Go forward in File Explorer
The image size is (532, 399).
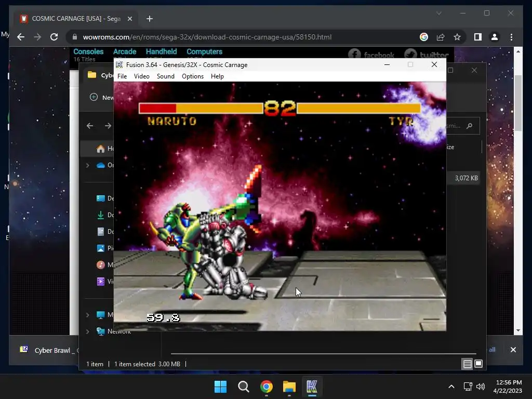[x=108, y=126]
